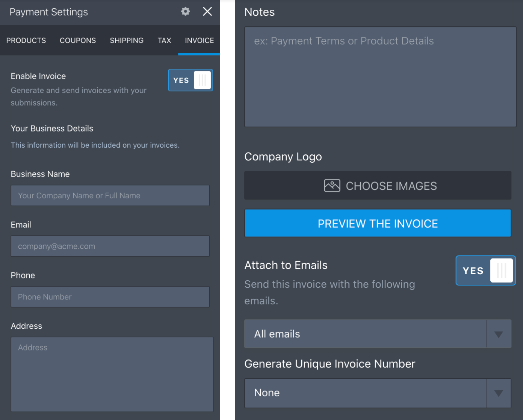Switch to the Products tab
Screen dimensions: 523x420
(26, 41)
